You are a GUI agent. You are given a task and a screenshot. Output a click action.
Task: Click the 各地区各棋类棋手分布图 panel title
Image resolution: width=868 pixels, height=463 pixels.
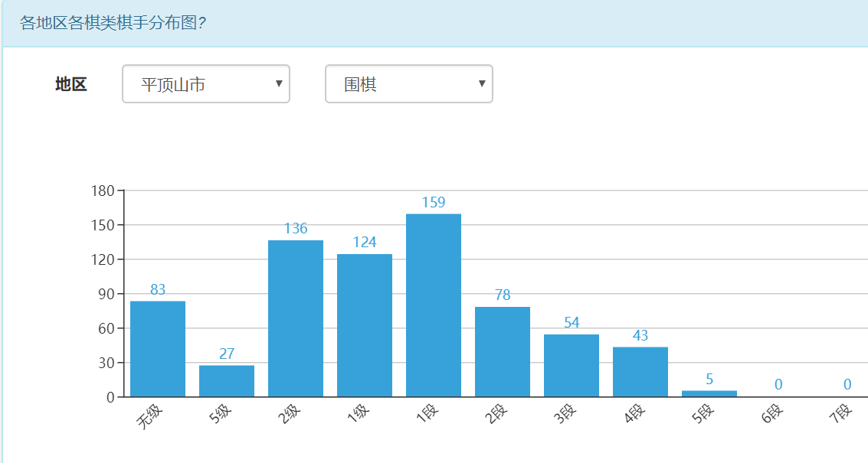[113, 22]
